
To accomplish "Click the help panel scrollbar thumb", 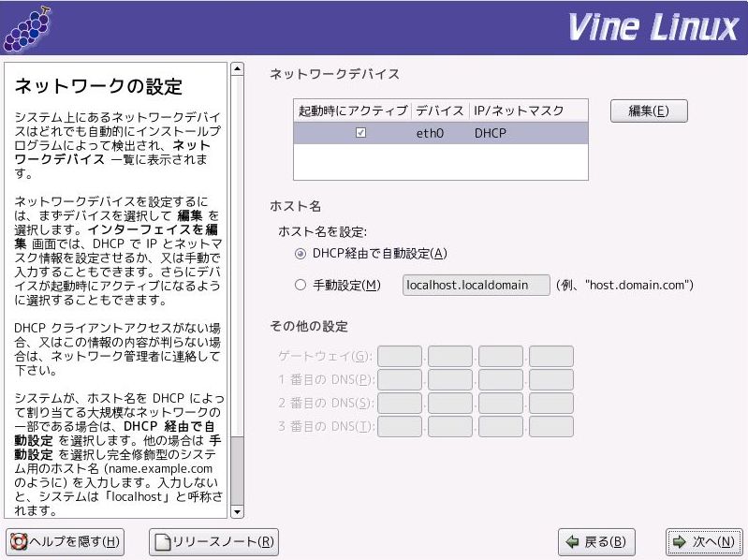I will 237,470.
